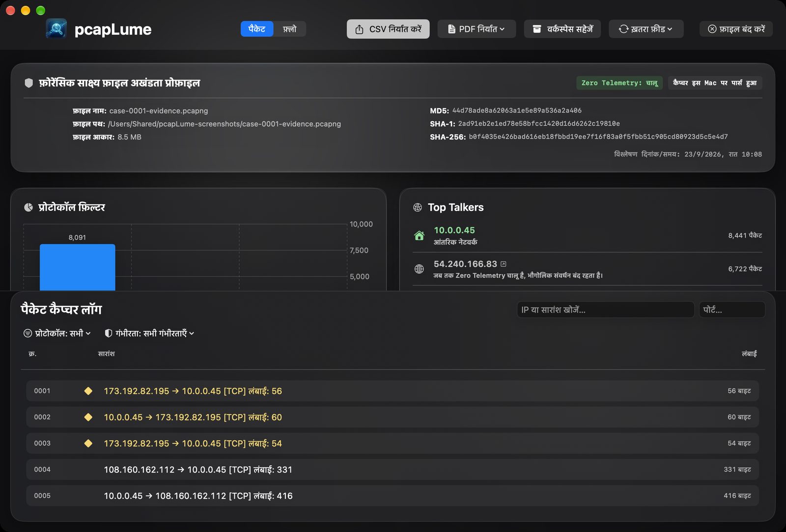The height and width of the screenshot is (532, 786).
Task: Click the वर्कस्पेस सहेजें button
Action: [562, 29]
